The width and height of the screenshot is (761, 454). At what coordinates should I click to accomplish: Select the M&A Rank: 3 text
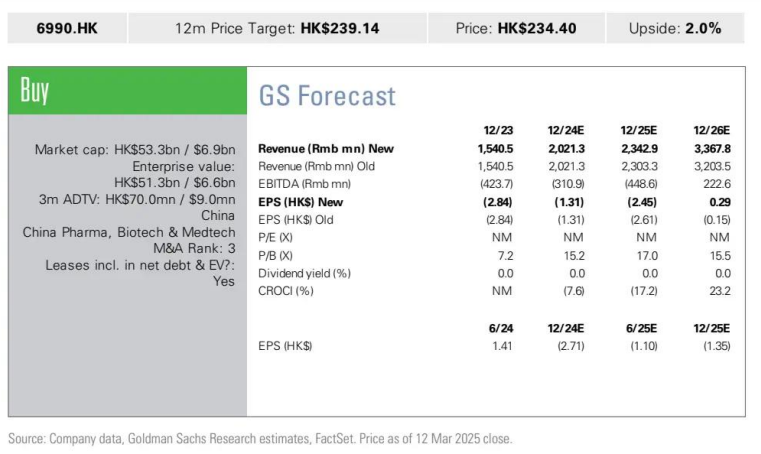(x=194, y=248)
